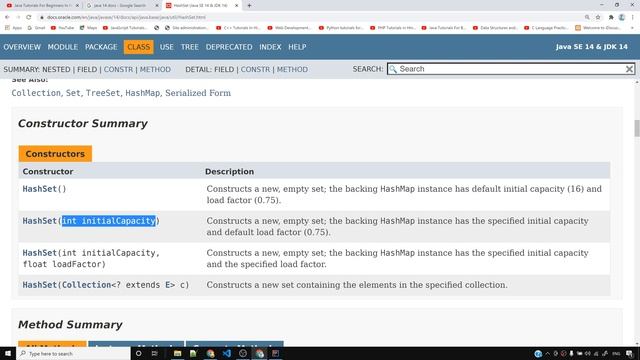Open File Explorer from the taskbar

(x=177, y=353)
